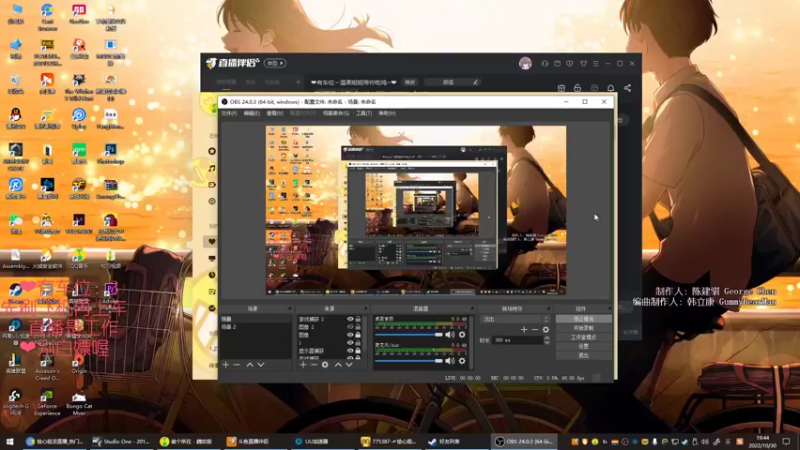Open the pill dropdown beside 直播伴侣 logo
800x450 pixels.
275,63
